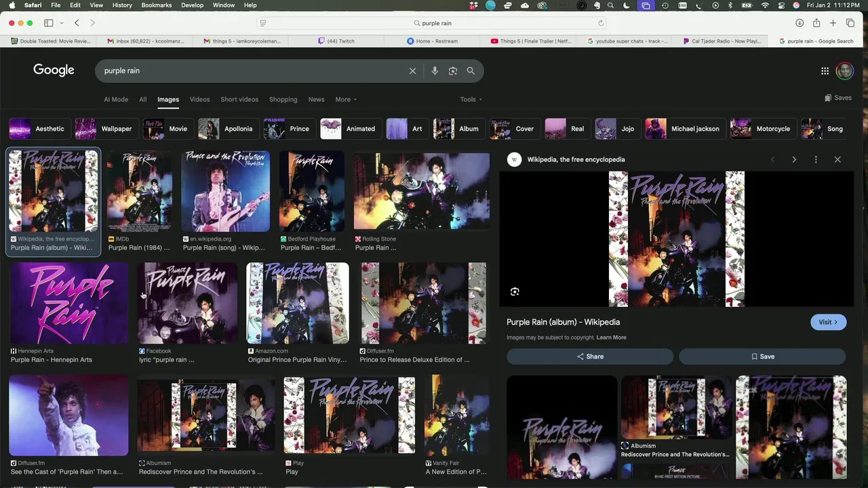Screen dimensions: 868x488
Task: Click the Safari forward arrow
Action: [x=93, y=23]
